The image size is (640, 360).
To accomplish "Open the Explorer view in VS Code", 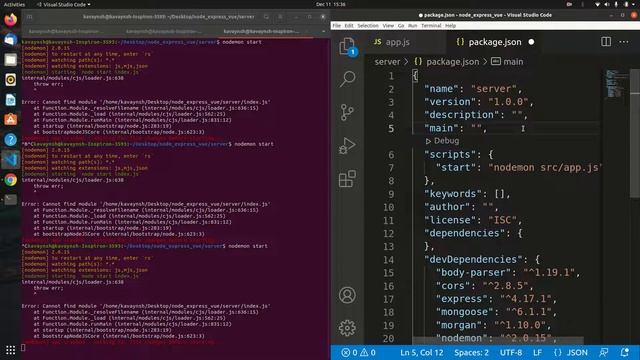I will [x=347, y=46].
